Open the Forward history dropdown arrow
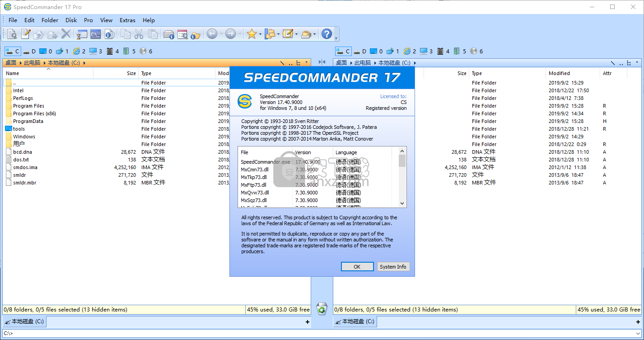Viewport: 644px width, 340px height. coord(240,34)
